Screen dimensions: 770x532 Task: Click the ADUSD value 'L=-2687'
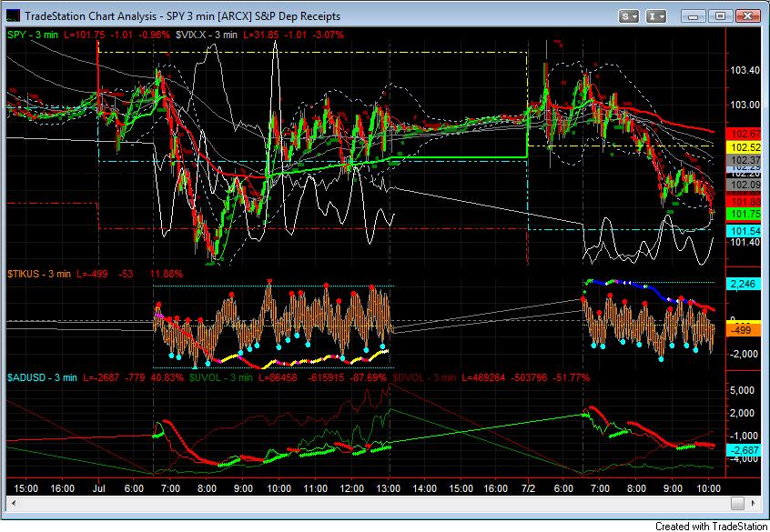tap(101, 377)
